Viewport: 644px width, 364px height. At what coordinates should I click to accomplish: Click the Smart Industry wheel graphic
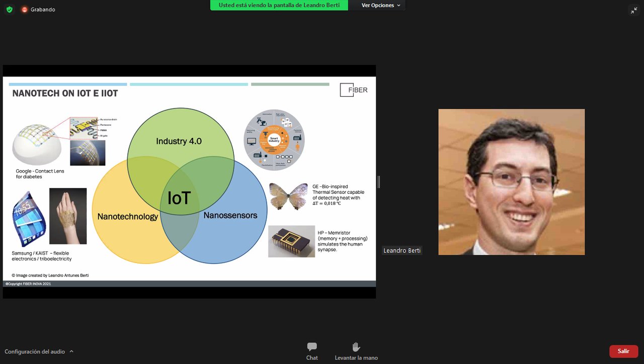(x=273, y=139)
